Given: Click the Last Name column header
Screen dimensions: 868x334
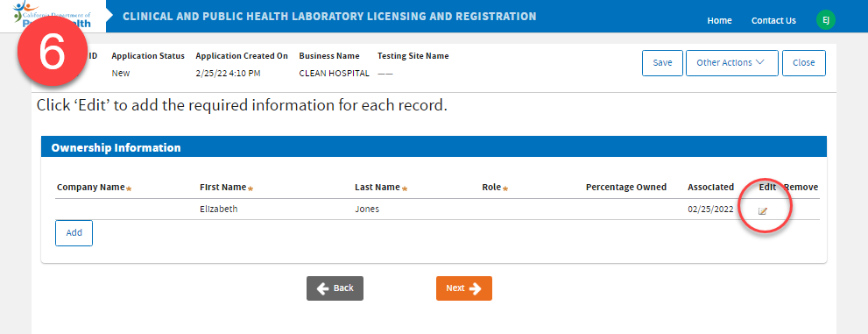Looking at the screenshot, I should pyautogui.click(x=377, y=188).
